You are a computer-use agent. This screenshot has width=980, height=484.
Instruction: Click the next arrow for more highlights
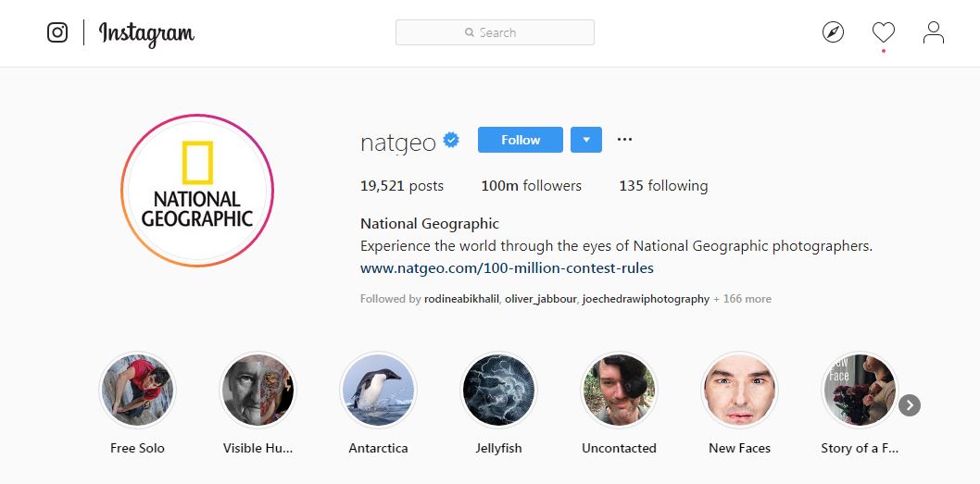[x=910, y=405]
